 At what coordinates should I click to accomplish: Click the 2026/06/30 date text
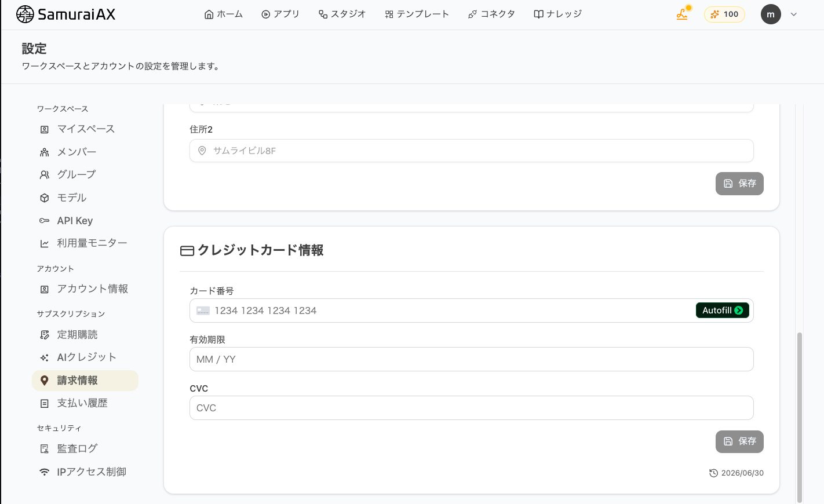coord(742,473)
